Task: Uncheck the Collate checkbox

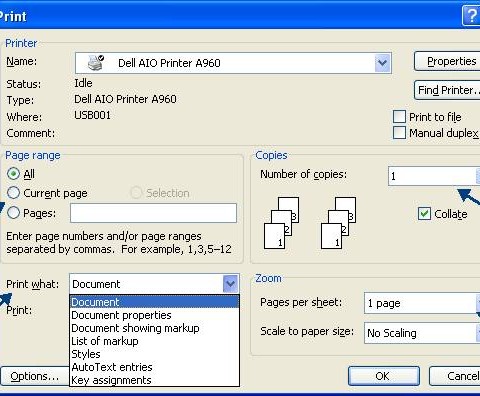Action: tap(424, 214)
